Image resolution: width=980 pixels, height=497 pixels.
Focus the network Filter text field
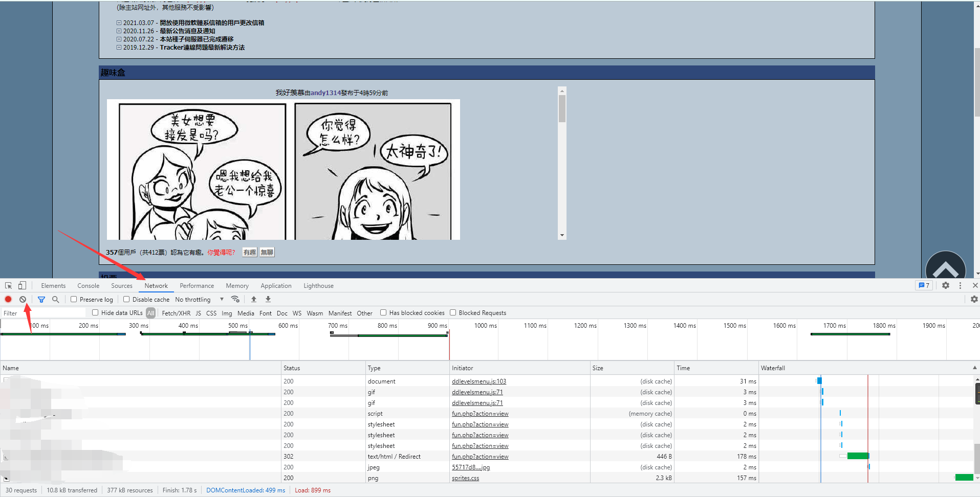(43, 313)
